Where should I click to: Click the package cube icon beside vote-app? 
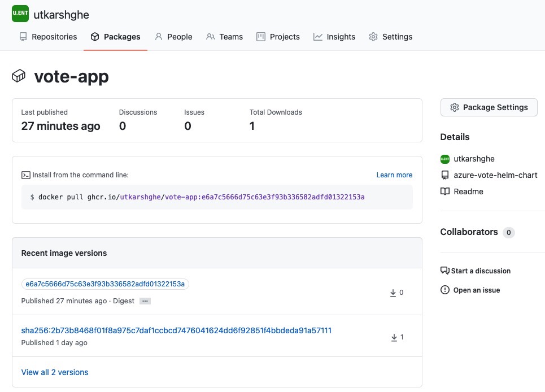click(x=19, y=76)
